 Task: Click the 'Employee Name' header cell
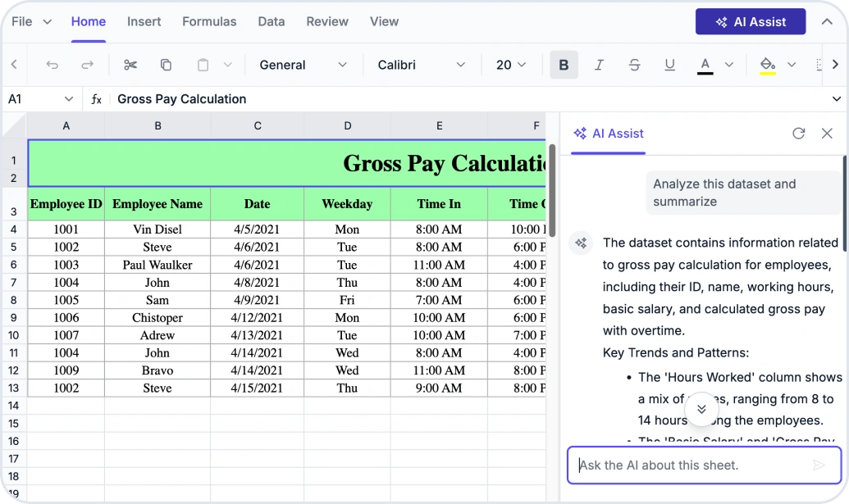[x=157, y=204]
